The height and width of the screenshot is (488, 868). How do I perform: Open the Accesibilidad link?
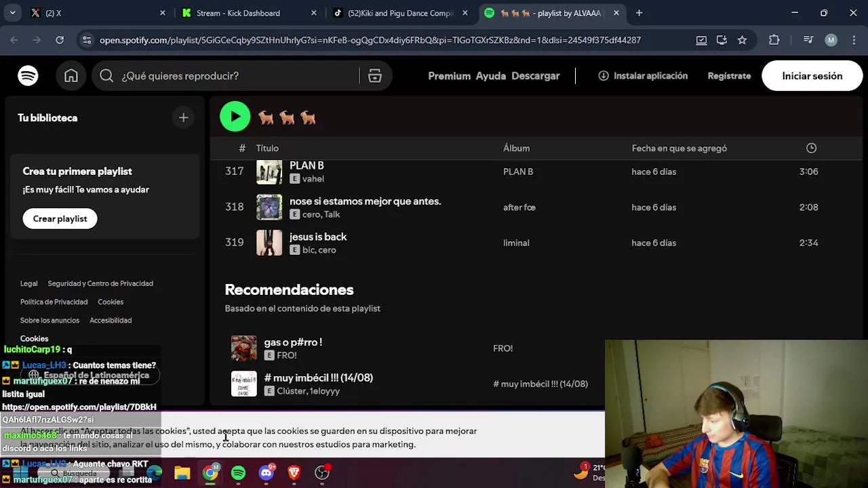(111, 320)
